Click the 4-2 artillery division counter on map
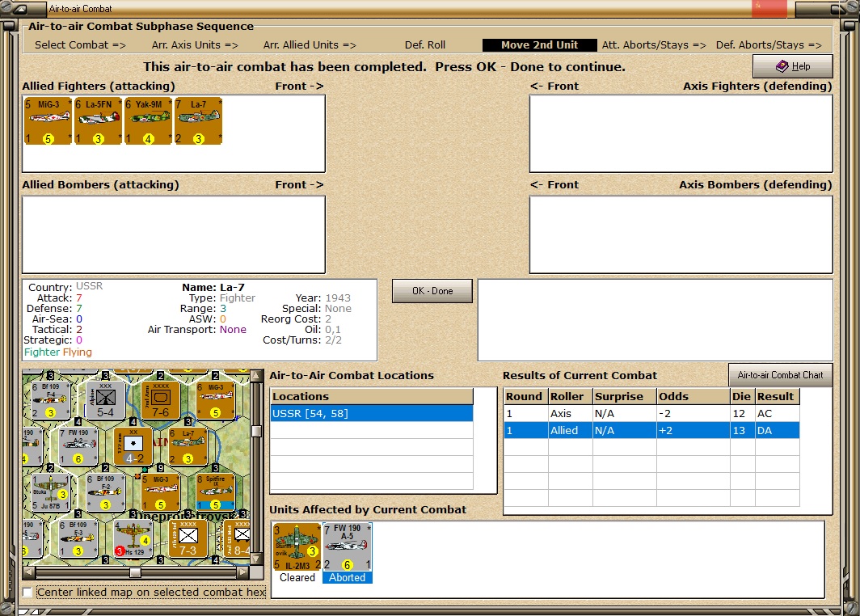This screenshot has height=616, width=860. coord(133,446)
